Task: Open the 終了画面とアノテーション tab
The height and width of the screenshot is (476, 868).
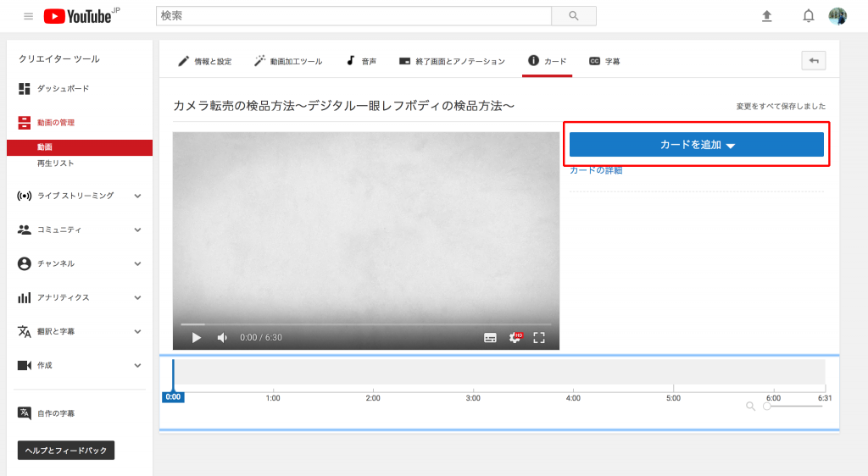Action: pyautogui.click(x=452, y=61)
